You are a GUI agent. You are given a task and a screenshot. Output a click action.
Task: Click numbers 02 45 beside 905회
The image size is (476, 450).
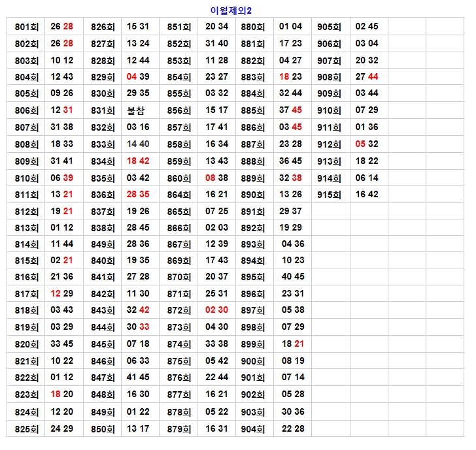pos(367,27)
